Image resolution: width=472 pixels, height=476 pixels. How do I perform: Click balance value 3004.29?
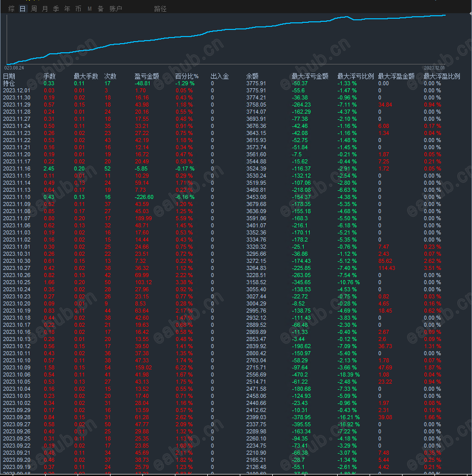pos(256,303)
